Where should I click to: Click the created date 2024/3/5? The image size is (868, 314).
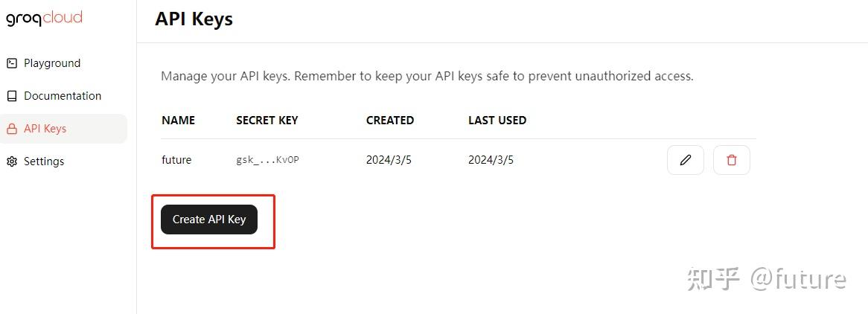pyautogui.click(x=389, y=160)
